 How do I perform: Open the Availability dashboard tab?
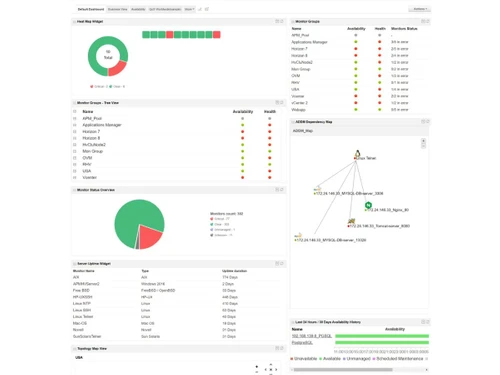coord(138,9)
